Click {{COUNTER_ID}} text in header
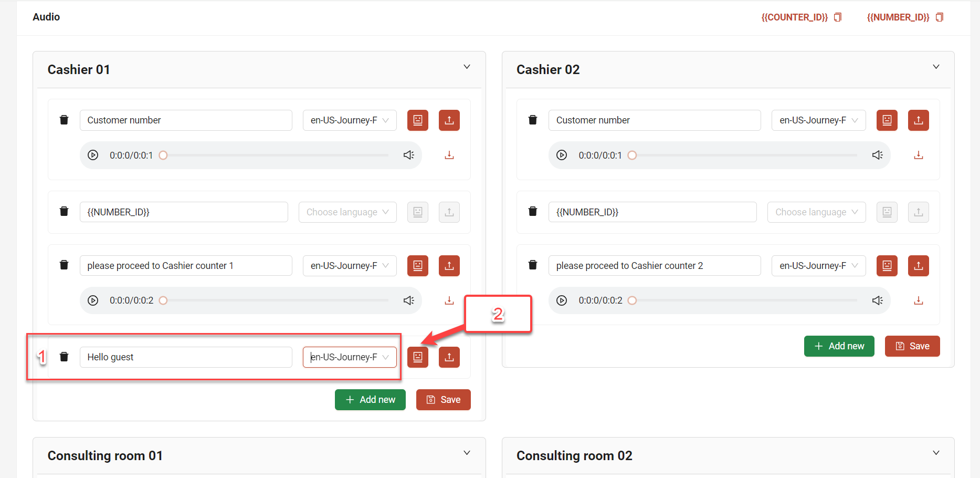 tap(794, 17)
